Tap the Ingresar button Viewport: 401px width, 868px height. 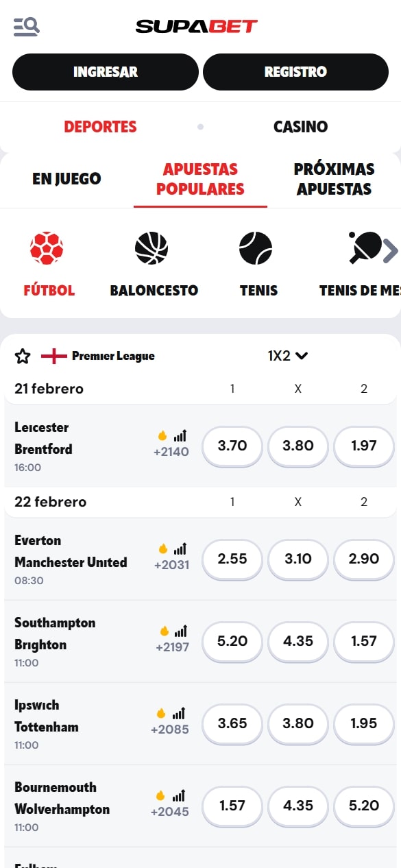(106, 72)
